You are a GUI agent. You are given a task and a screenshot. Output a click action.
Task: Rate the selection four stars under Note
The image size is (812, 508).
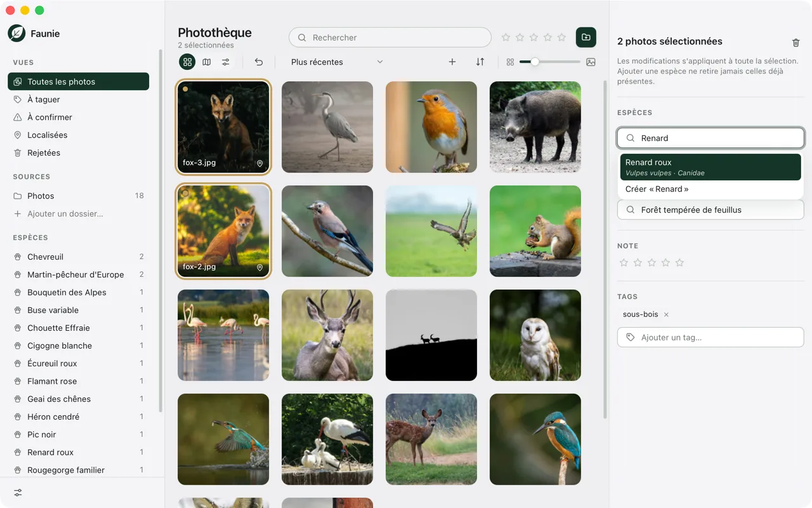tap(665, 262)
